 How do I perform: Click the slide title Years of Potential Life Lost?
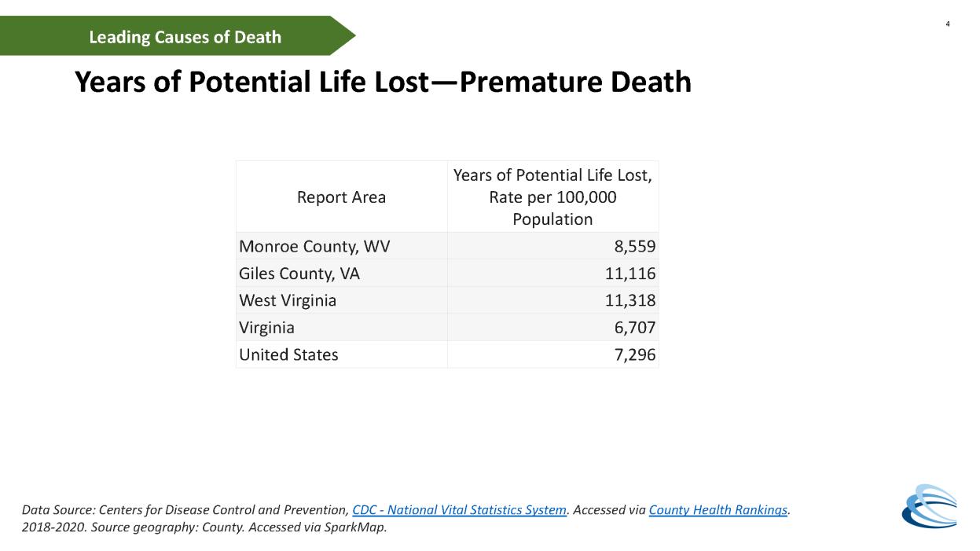tap(383, 82)
